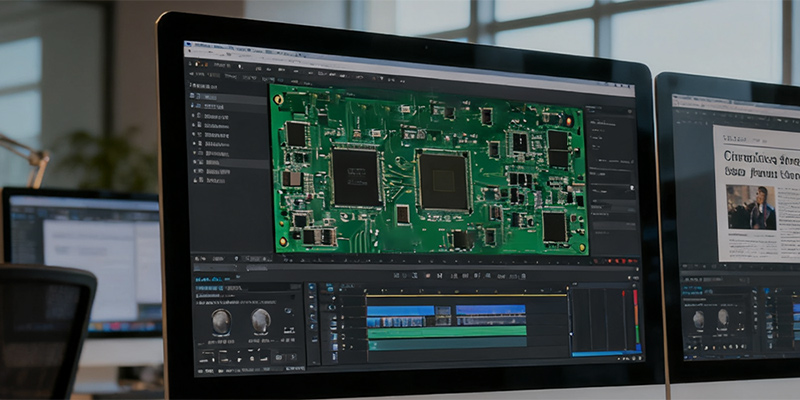Toggle the lowest audio track header control
Viewport: 800px width, 400px height.
click(x=333, y=345)
